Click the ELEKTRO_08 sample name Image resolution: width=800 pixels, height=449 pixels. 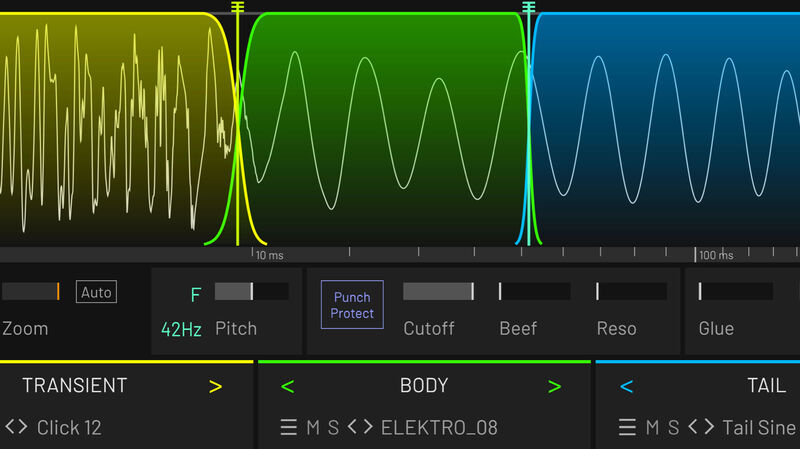click(x=439, y=428)
